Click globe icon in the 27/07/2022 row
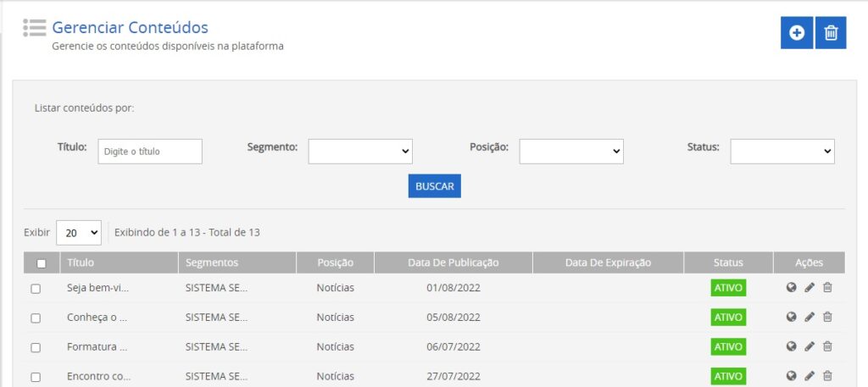The height and width of the screenshot is (387, 868). [x=791, y=376]
